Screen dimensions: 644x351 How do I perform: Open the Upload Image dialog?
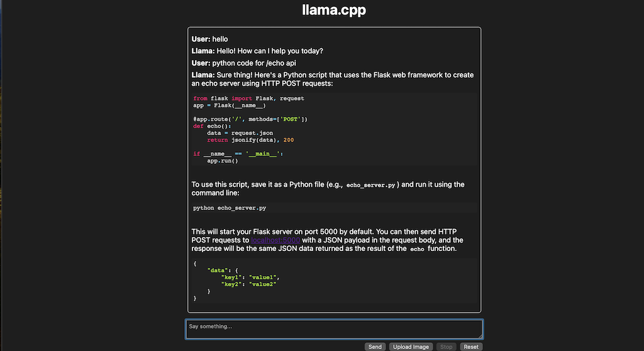411,347
